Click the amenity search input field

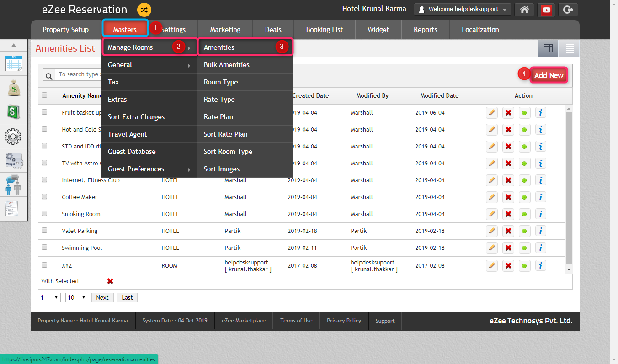click(x=78, y=74)
